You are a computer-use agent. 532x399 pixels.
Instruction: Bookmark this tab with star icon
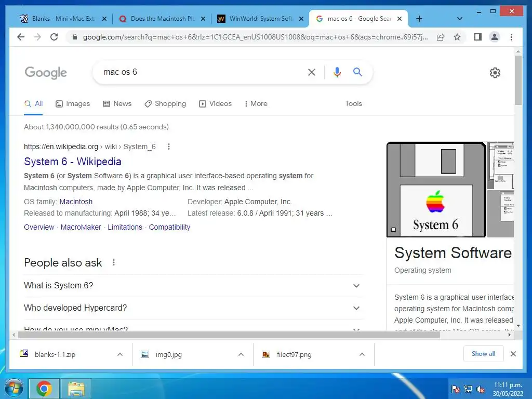(457, 37)
